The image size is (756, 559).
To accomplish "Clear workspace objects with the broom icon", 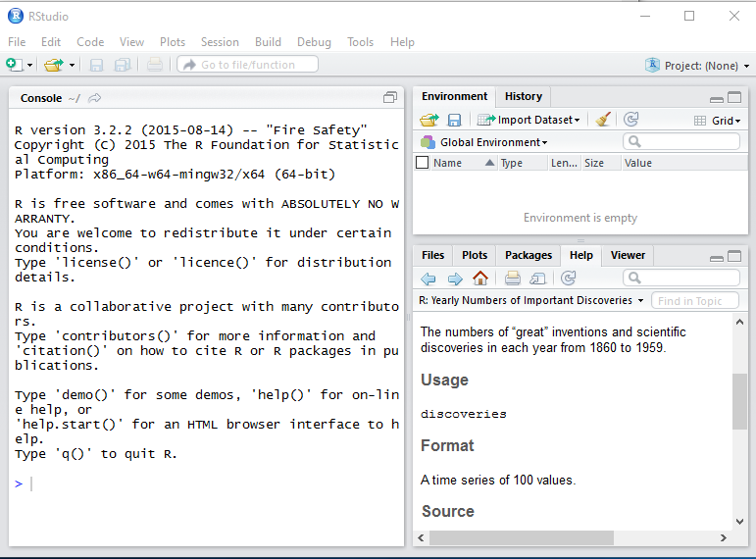I will (603, 119).
